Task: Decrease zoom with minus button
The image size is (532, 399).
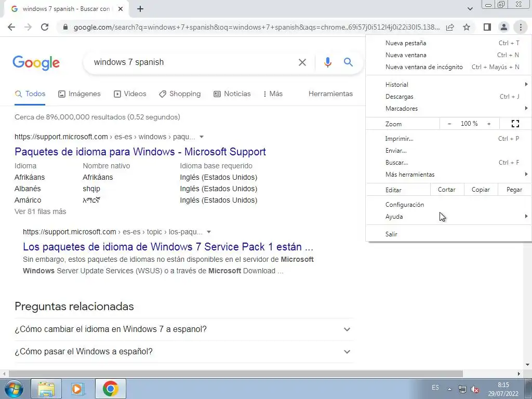Action: point(449,124)
